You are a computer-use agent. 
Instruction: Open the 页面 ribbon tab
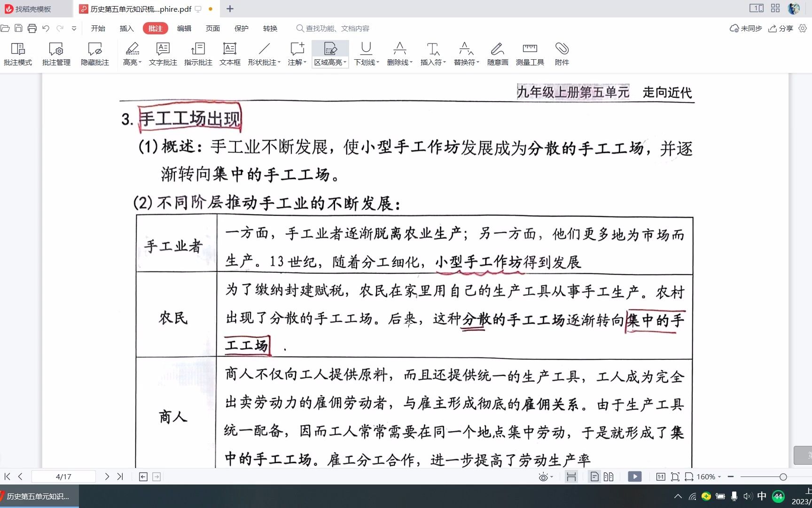coord(213,28)
